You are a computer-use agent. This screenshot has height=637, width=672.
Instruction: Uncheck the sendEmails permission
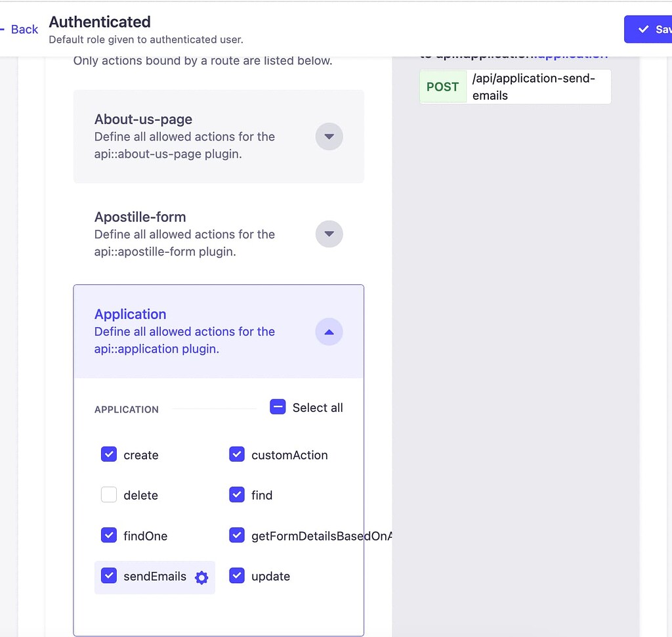108,577
